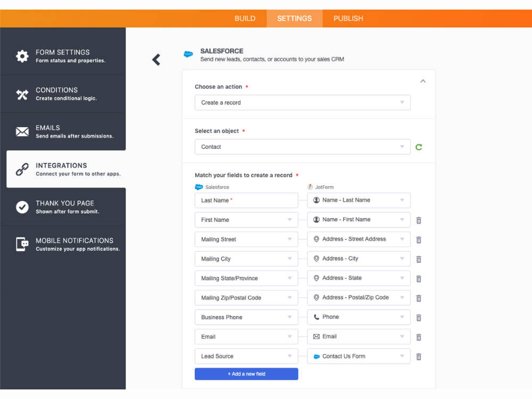Click the Salesforce column header label

click(x=217, y=187)
